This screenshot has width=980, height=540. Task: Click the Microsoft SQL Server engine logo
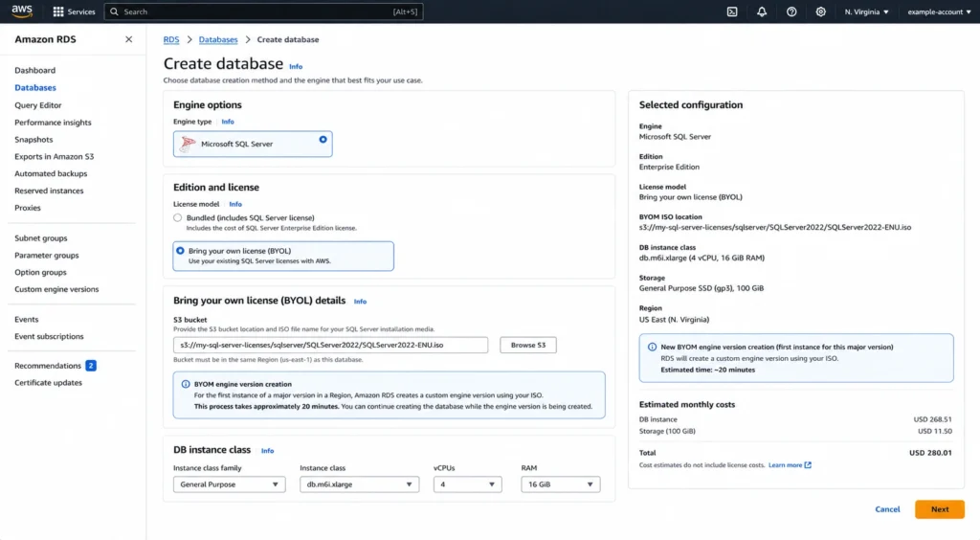[188, 144]
